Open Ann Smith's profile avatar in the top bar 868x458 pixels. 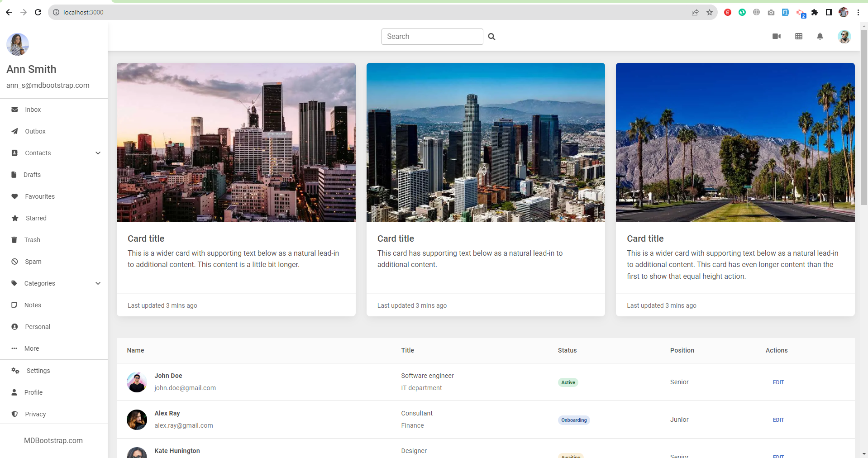(844, 37)
